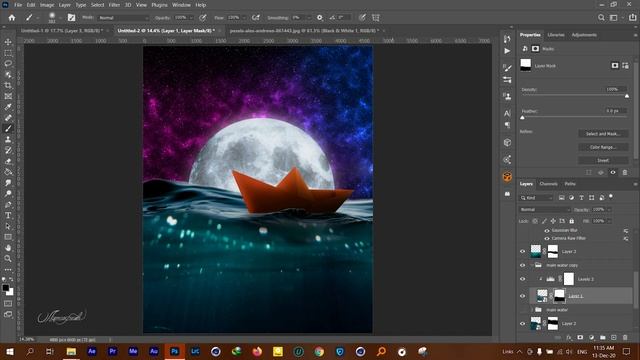This screenshot has height=360, width=640.
Task: Create new adjustment layer icon
Action: coord(591,338)
